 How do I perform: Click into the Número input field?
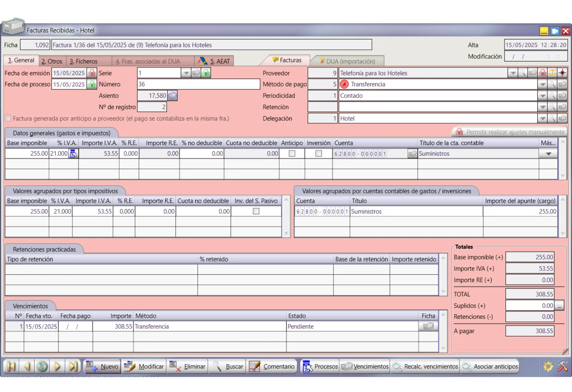tap(198, 84)
